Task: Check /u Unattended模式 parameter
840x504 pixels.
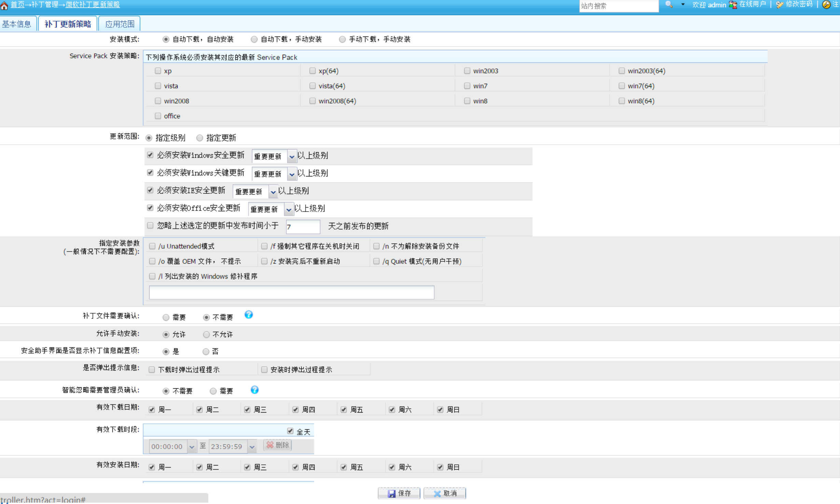Action: [x=152, y=246]
